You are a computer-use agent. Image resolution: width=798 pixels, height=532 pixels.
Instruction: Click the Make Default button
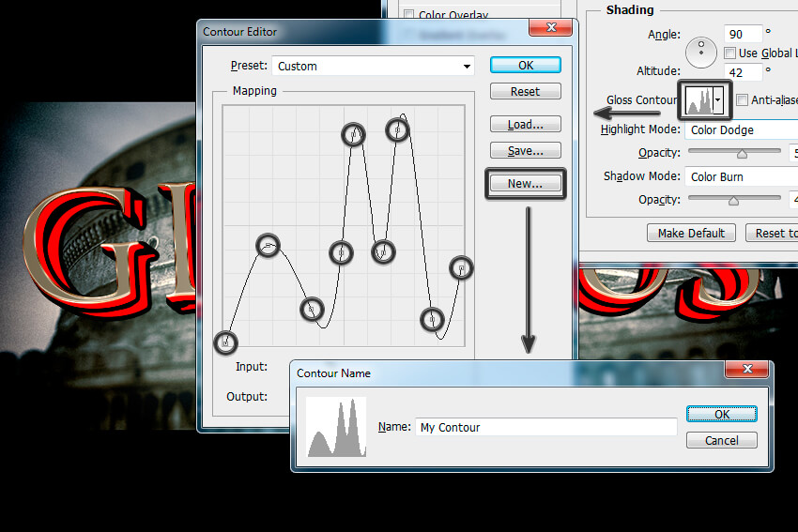click(691, 233)
